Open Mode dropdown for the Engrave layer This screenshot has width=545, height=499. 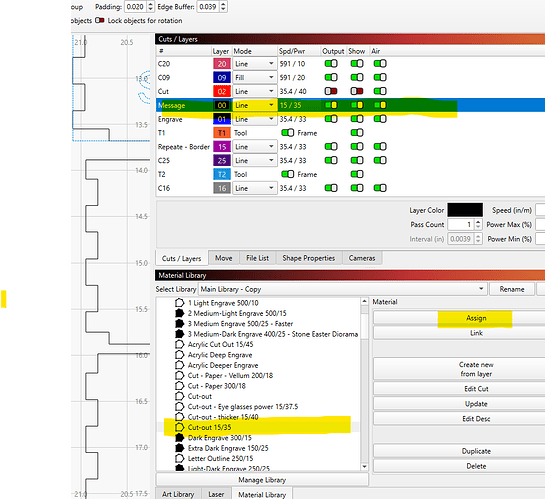[255, 119]
